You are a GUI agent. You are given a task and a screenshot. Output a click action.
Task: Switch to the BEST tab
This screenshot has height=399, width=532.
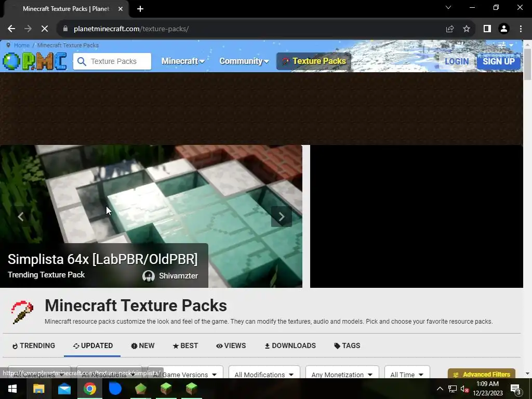185,345
